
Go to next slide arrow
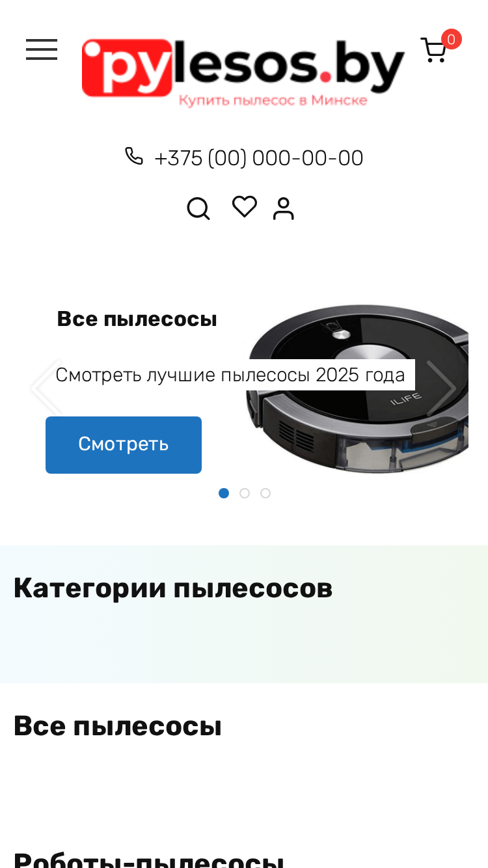[442, 388]
